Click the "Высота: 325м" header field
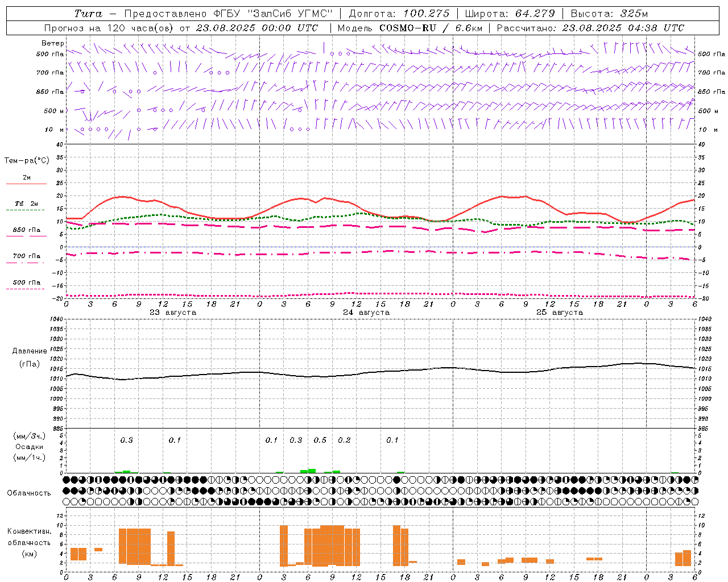The height and width of the screenshot is (582, 728). [x=609, y=14]
